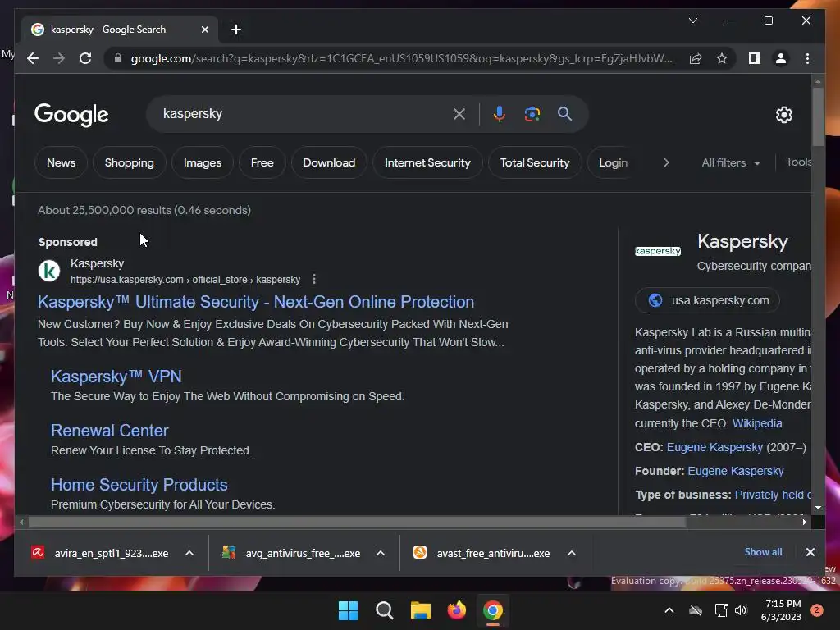Click into the Google search box
Screen dimensions: 840x630
click(x=300, y=114)
